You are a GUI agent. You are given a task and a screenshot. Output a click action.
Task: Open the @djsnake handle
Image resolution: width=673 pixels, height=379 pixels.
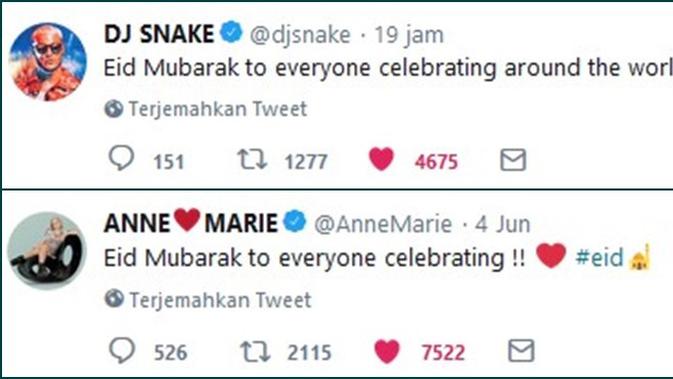[x=300, y=35]
